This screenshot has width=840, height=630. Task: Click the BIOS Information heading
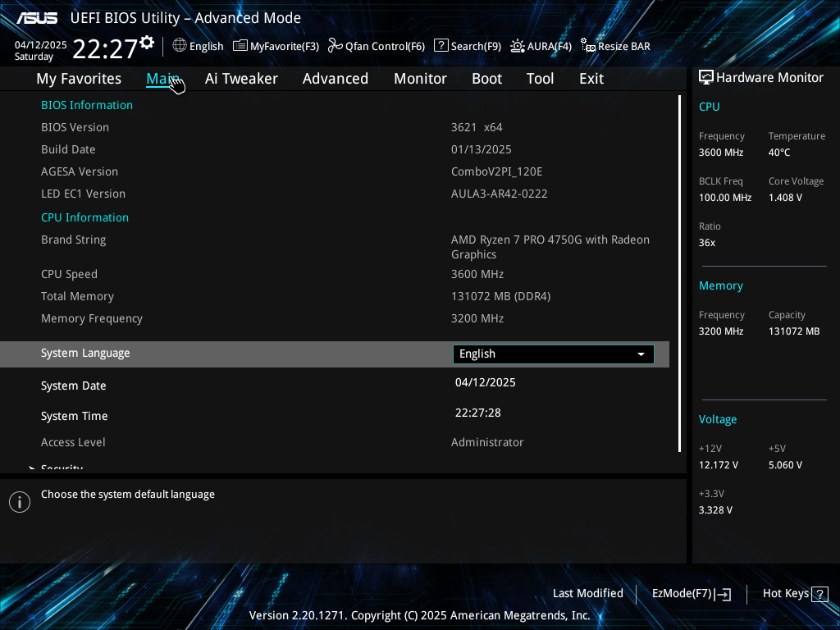click(x=87, y=105)
